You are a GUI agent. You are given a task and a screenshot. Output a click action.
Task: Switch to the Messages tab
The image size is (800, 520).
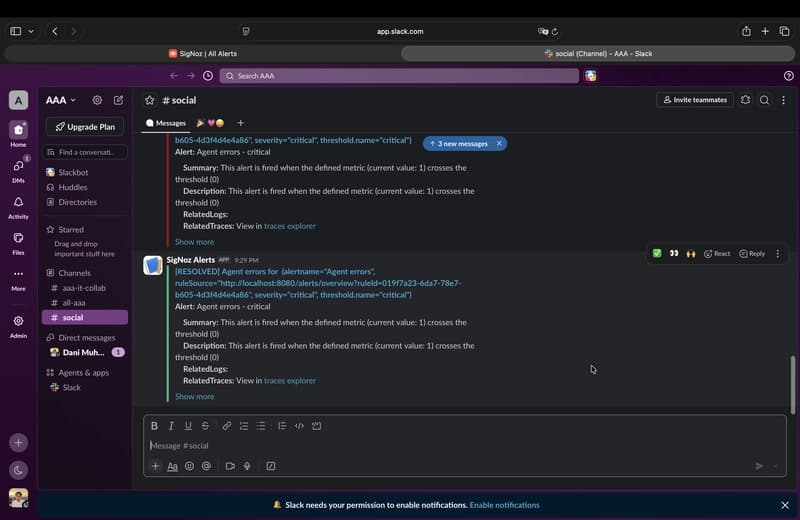[x=166, y=123]
